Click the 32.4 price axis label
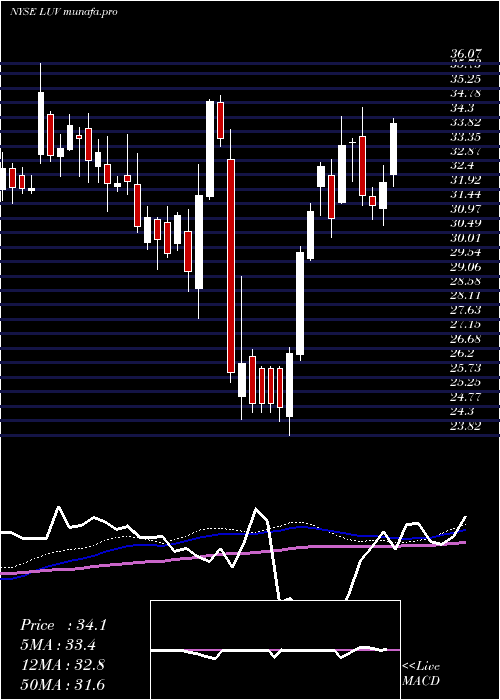500x700 pixels. point(462,165)
